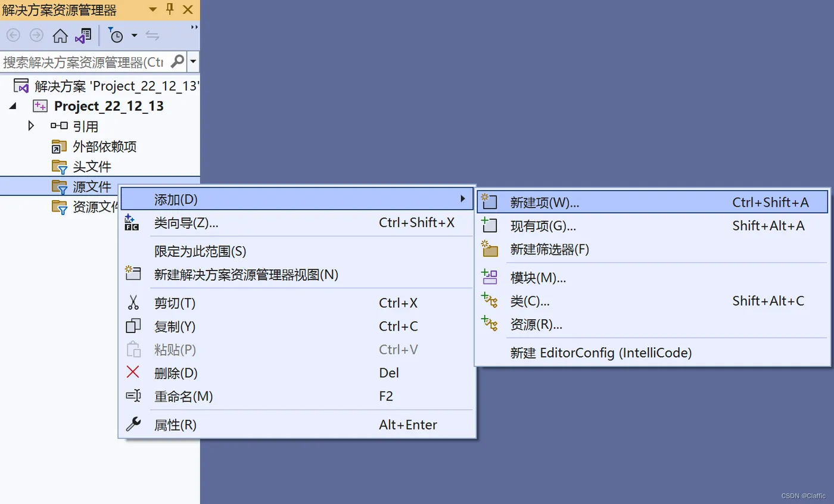Expand the toolbar overflow chevron
Screen dimensions: 834x504
(x=194, y=27)
